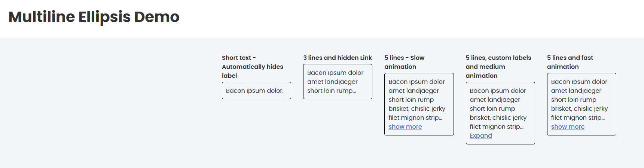644x168 pixels.
Task: Click the "3 lines and hidden Link" label
Action: click(337, 58)
